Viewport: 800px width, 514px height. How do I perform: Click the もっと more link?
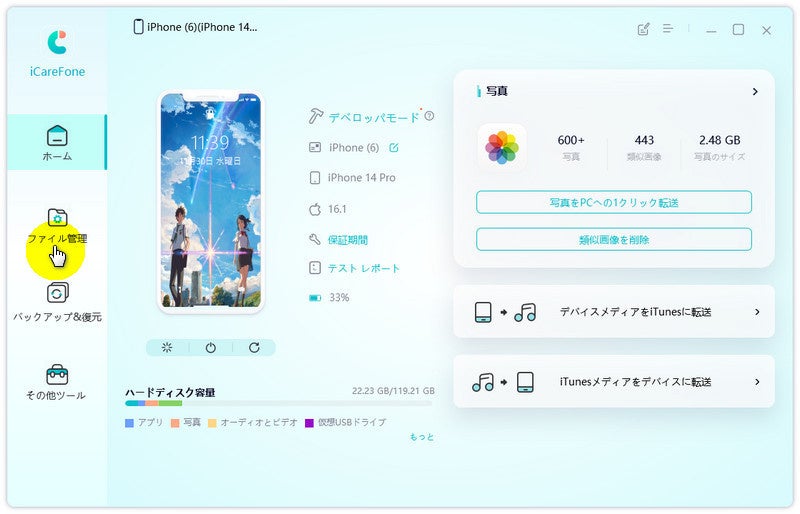pyautogui.click(x=422, y=437)
